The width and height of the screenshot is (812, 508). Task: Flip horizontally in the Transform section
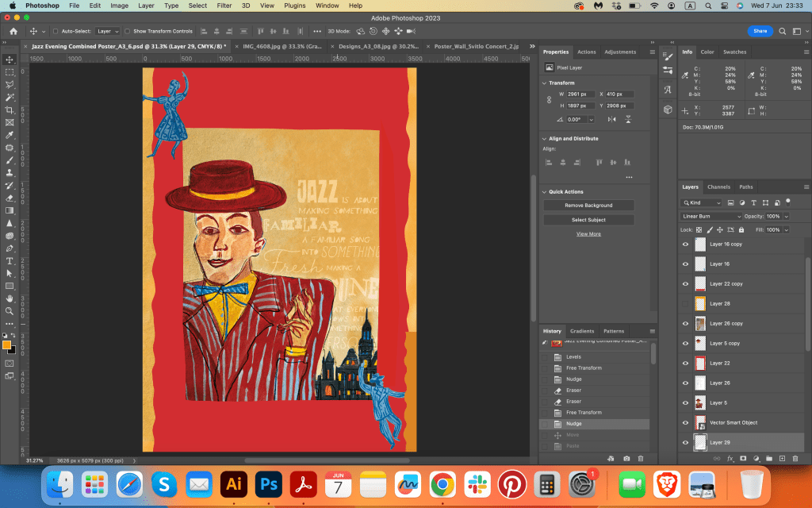611,119
